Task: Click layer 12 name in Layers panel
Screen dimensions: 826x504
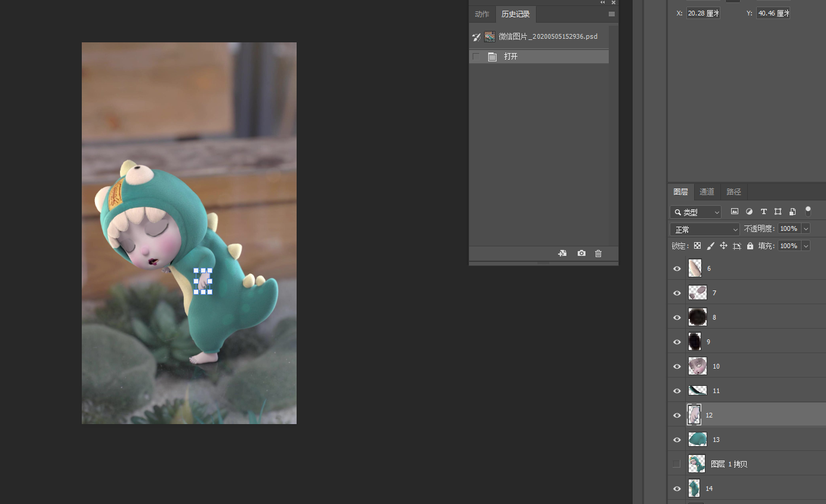Action: tap(709, 415)
